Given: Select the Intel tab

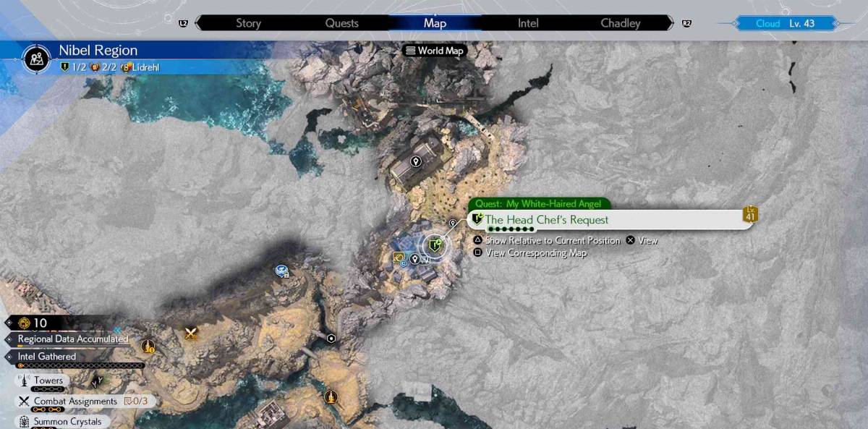Looking at the screenshot, I should tap(528, 23).
